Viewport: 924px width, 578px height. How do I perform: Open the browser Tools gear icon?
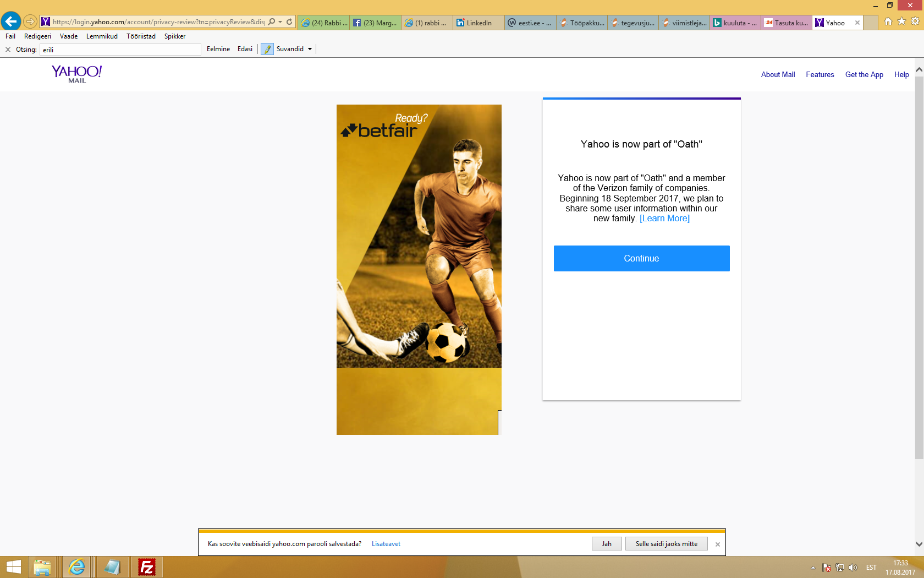[915, 21]
